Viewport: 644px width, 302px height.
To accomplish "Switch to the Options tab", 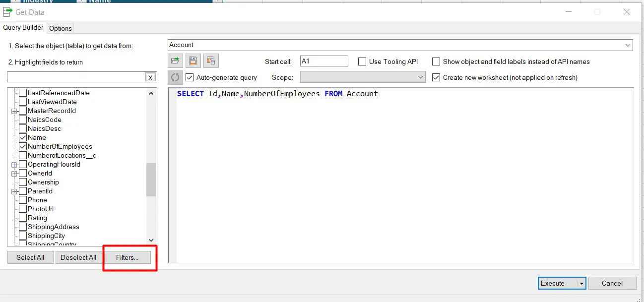I will [61, 28].
